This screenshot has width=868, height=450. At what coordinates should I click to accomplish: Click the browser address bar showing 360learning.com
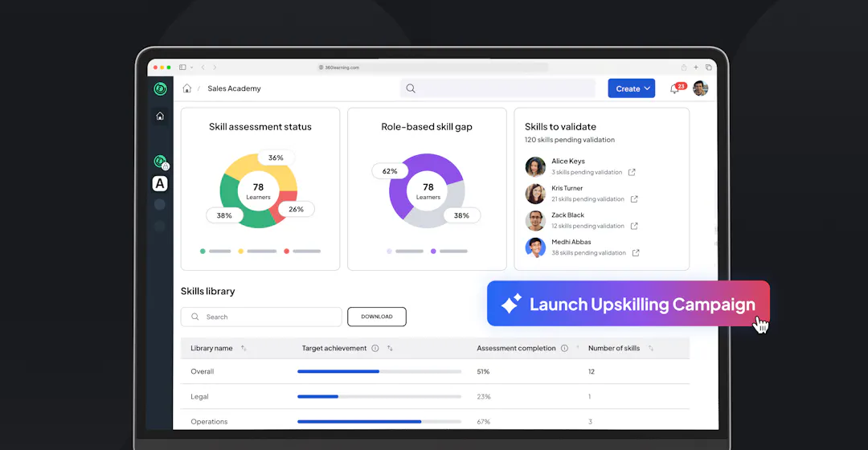coord(433,67)
